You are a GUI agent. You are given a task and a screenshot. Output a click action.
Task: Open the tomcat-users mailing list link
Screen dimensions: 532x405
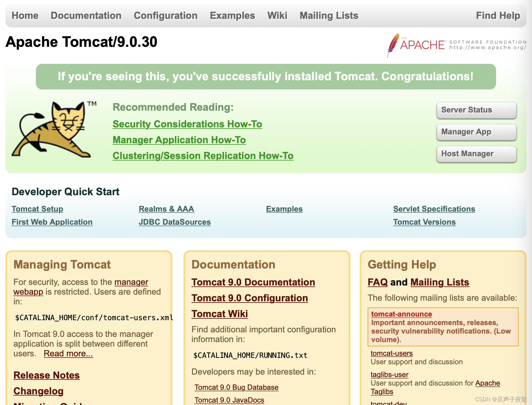coord(392,353)
